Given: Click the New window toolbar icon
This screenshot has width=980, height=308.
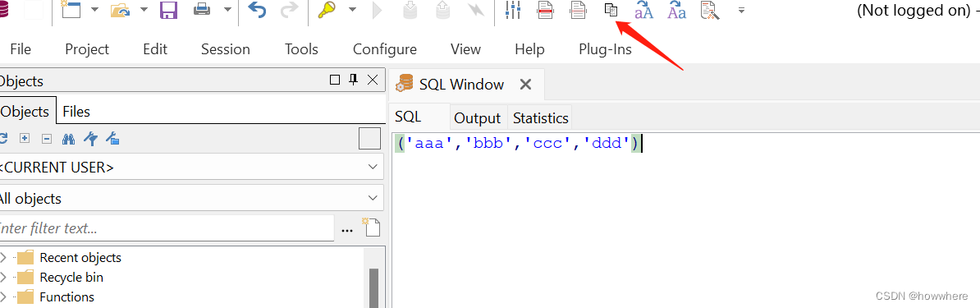Looking at the screenshot, I should [x=71, y=9].
